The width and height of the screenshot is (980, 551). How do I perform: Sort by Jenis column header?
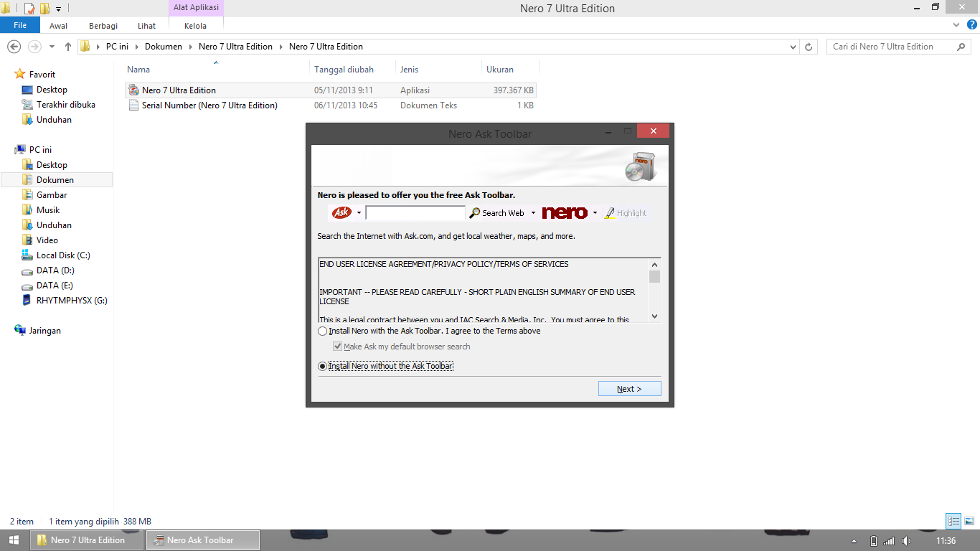click(409, 70)
